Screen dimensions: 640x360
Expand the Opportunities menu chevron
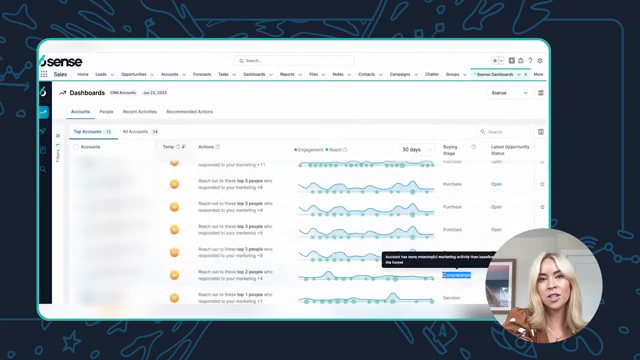(x=152, y=75)
